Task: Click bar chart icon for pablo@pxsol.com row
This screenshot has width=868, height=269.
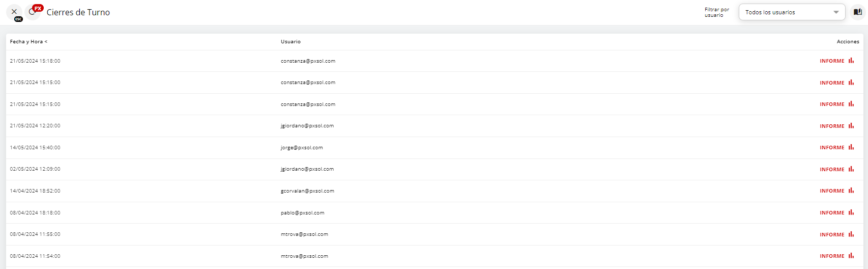Action: (x=851, y=212)
